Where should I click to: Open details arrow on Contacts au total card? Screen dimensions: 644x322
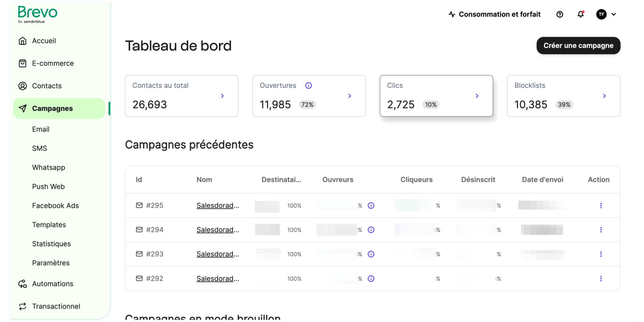(223, 96)
